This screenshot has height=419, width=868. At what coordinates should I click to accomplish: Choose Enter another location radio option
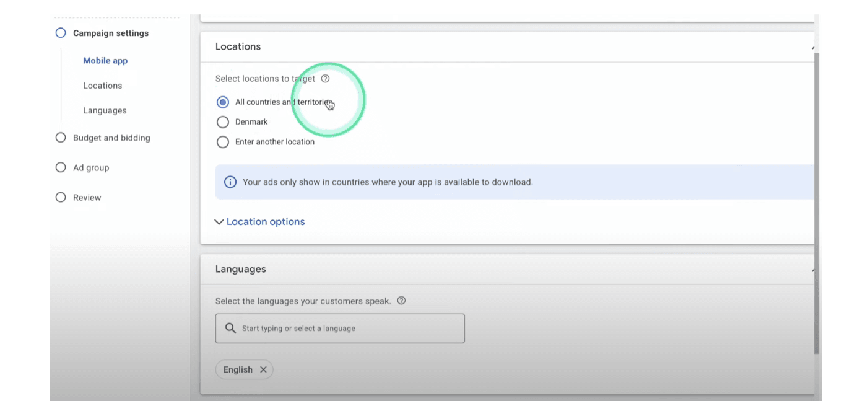pos(223,142)
